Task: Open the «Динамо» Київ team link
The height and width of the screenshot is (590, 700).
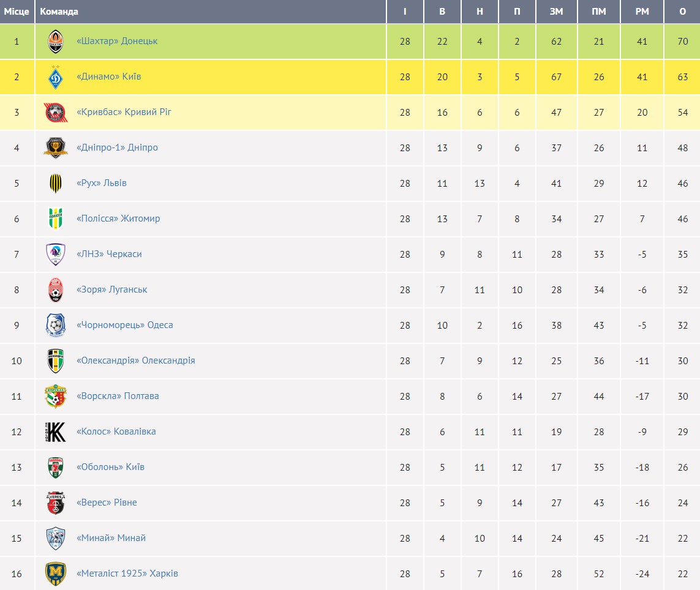Action: [109, 77]
